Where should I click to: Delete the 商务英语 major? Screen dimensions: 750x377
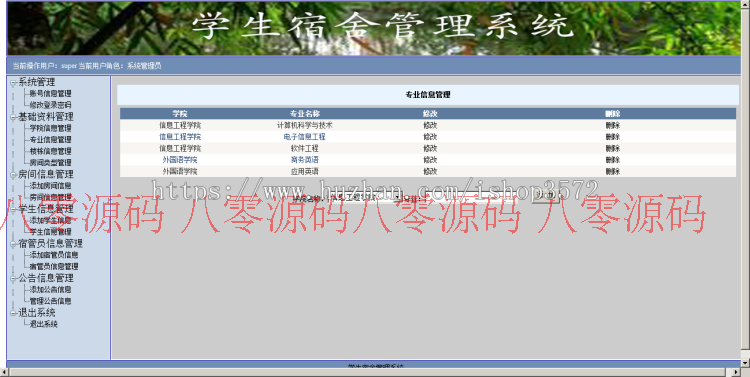point(613,160)
